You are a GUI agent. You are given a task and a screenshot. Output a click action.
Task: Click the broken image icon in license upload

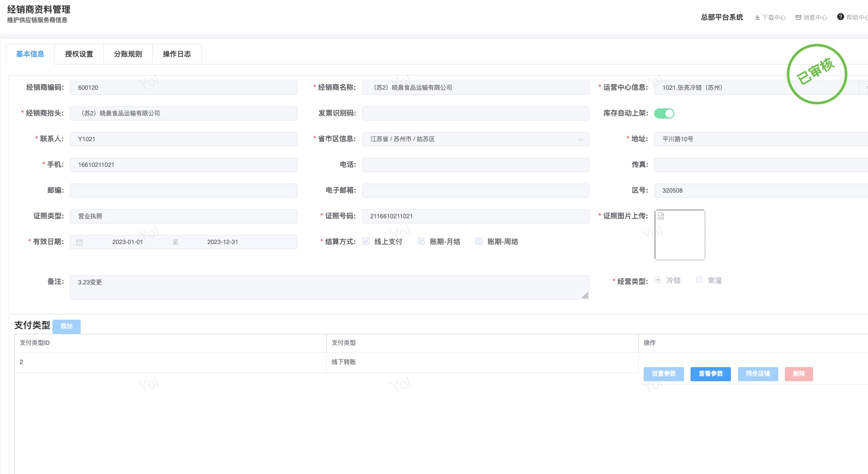(661, 216)
